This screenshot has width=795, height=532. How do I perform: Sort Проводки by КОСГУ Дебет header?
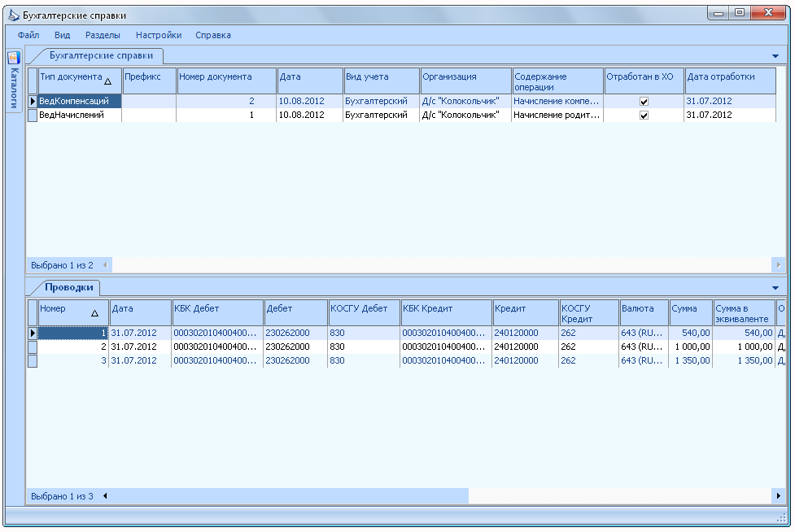364,312
